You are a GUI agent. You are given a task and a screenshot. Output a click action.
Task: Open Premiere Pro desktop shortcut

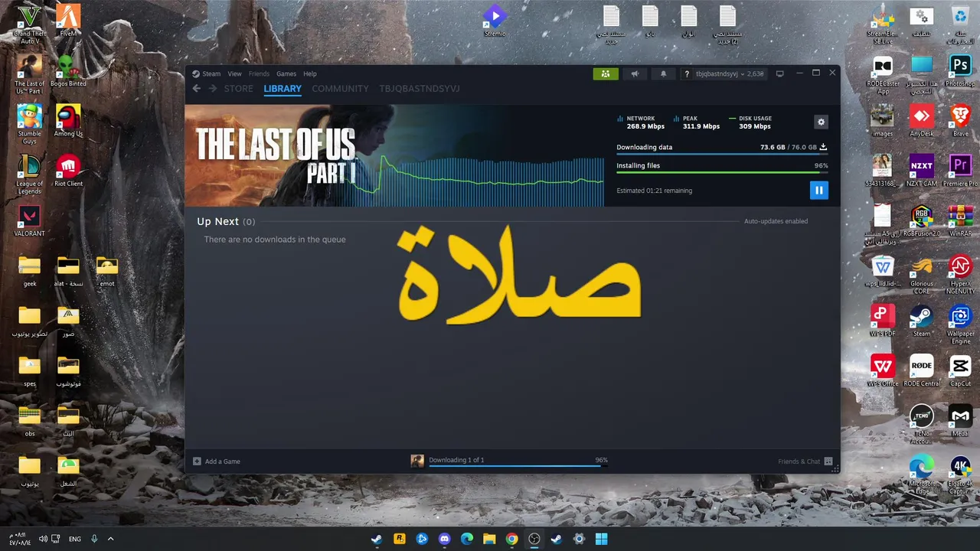click(x=960, y=171)
